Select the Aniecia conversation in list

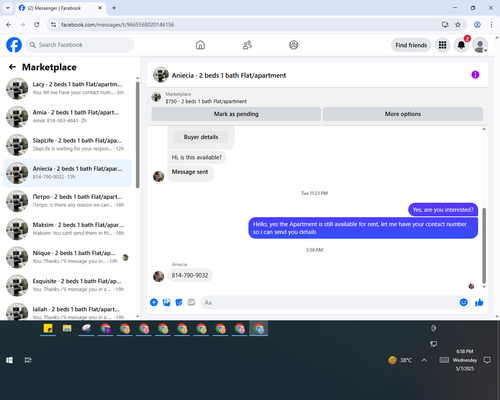tap(67, 173)
